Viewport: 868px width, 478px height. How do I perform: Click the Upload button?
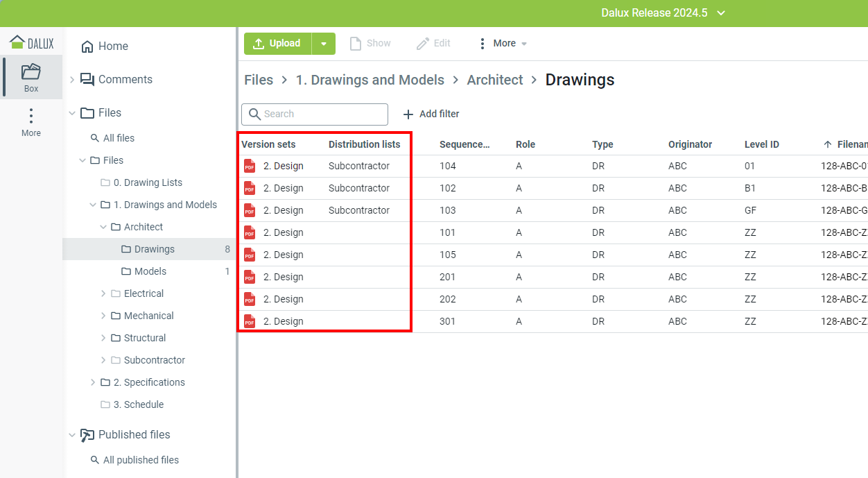point(278,44)
